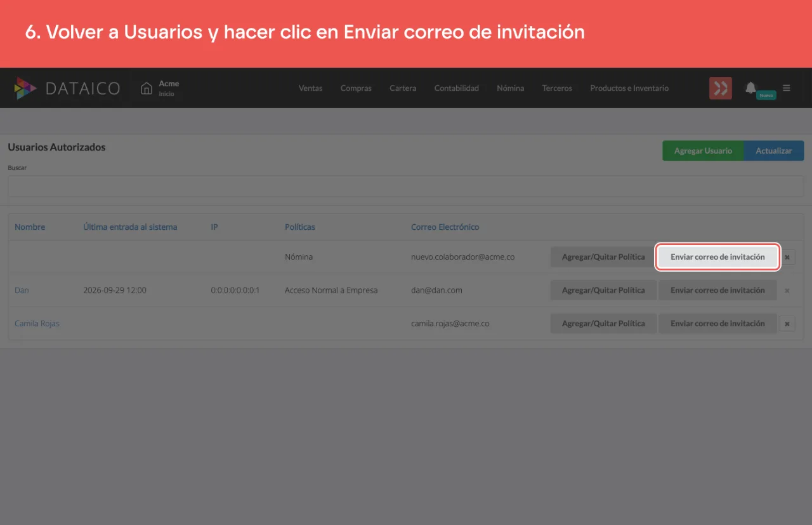Sort by the Políticas column header
The image size is (812, 525).
point(300,227)
